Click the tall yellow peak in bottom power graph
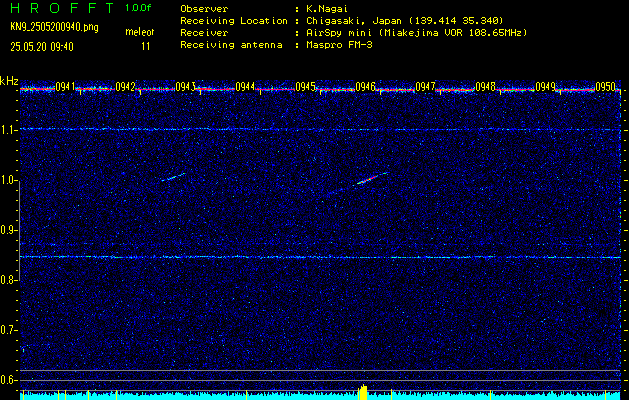 click(363, 392)
